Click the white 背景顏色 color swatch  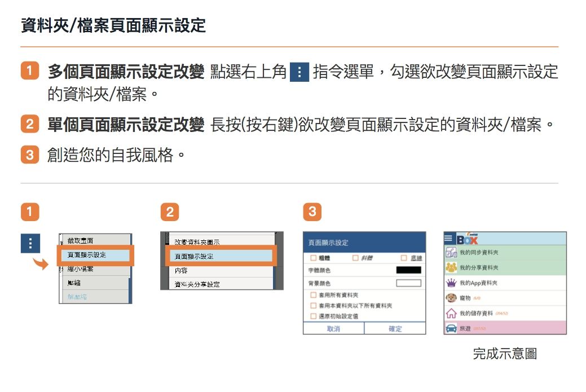pyautogui.click(x=408, y=283)
